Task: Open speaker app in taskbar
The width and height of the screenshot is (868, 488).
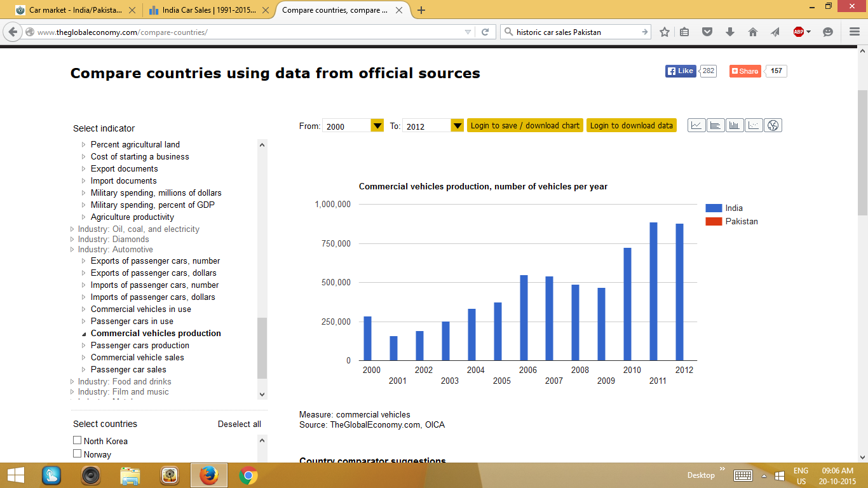Action: pyautogui.click(x=91, y=475)
